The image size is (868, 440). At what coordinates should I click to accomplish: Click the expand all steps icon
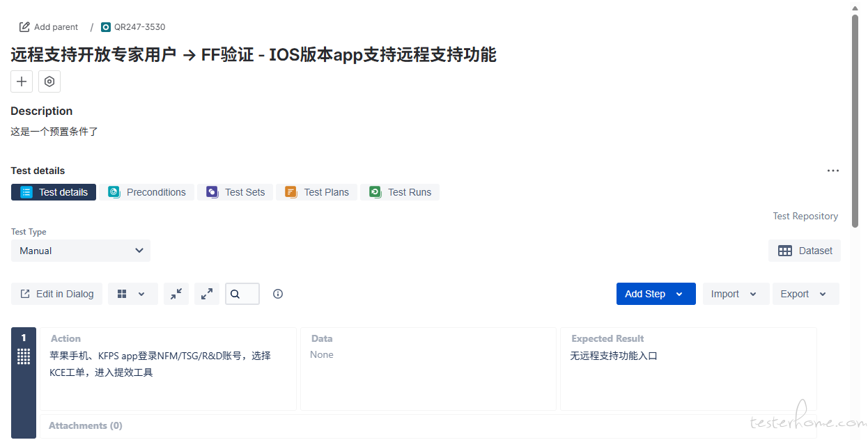click(x=207, y=294)
